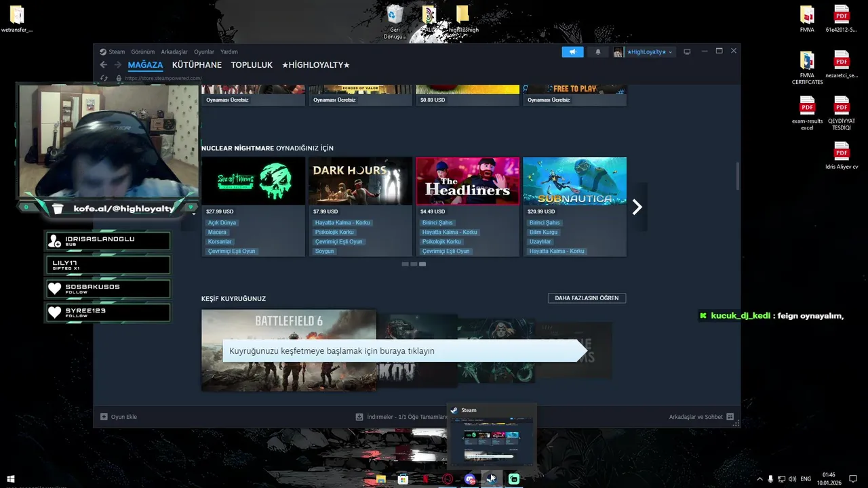Open the Steam menu in the title bar
This screenshot has width=868, height=488.
(x=113, y=52)
